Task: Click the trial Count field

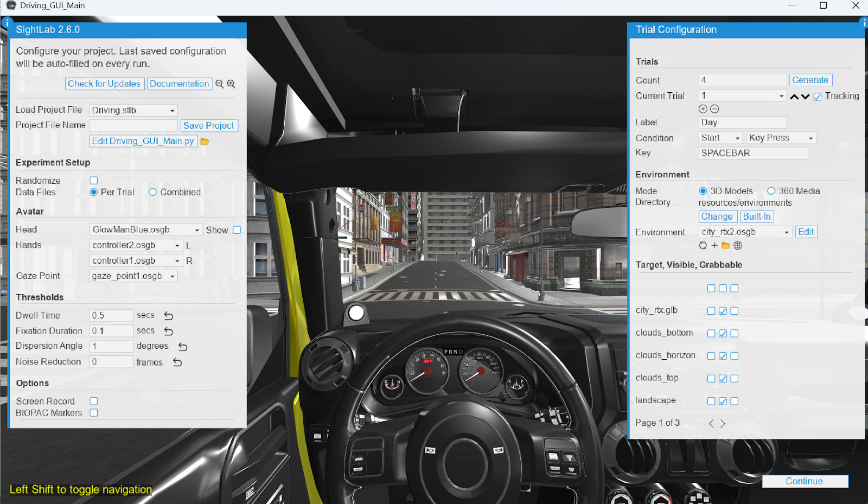Action: click(x=743, y=80)
